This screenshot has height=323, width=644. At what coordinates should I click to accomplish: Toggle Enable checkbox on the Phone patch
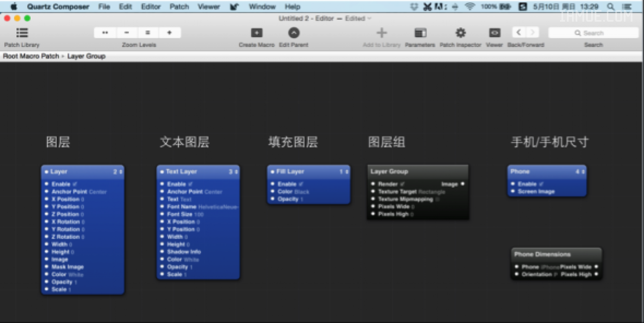tap(541, 184)
